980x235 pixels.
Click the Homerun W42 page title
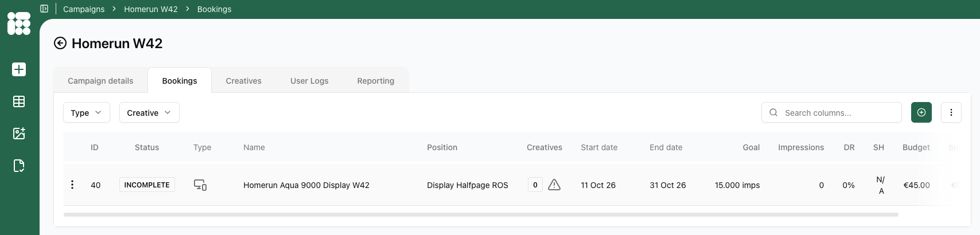[117, 44]
